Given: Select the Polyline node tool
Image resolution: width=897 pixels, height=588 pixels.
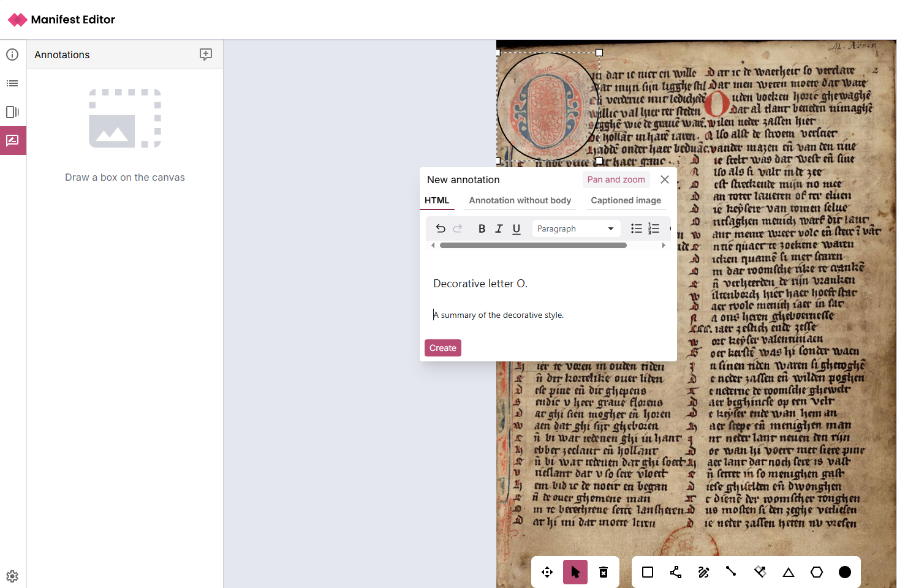Looking at the screenshot, I should tap(675, 572).
